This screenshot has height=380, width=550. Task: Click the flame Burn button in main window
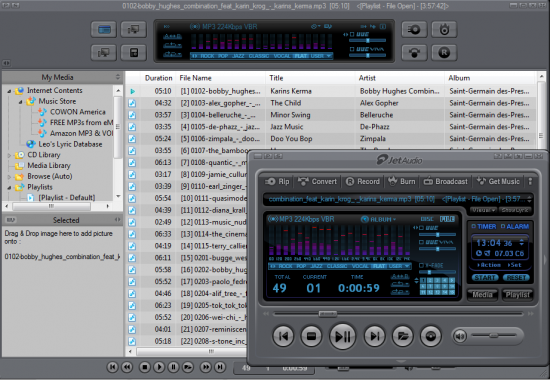click(x=444, y=29)
